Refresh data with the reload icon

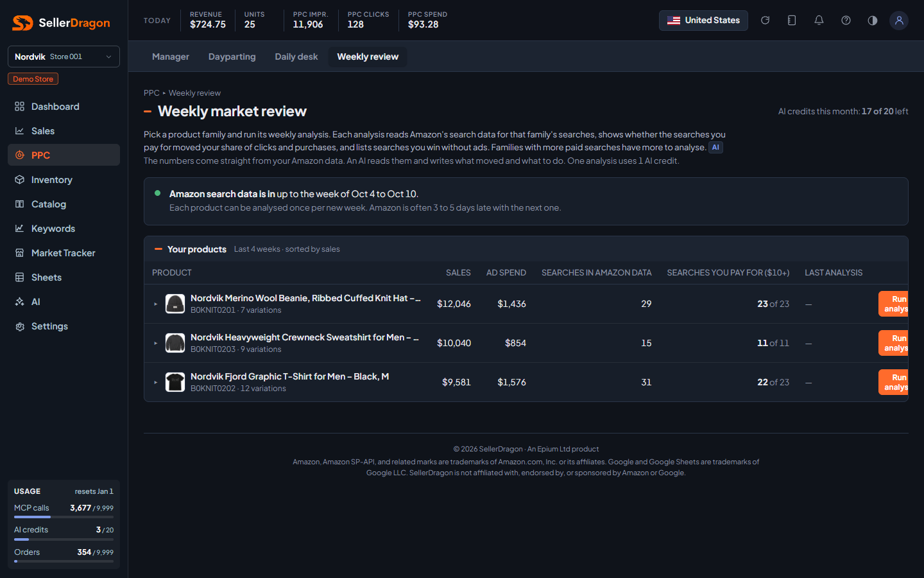[x=765, y=21]
